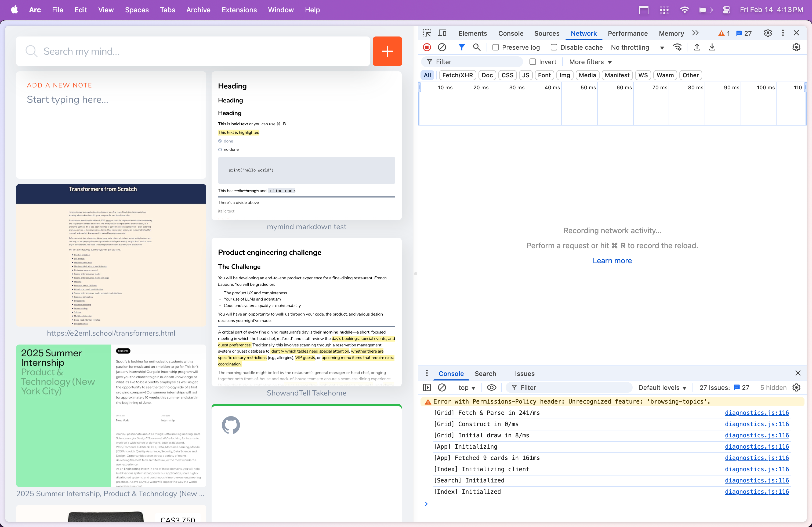Toggle the 'done' todo circle
Viewport: 812px width, 527px height.
(220, 141)
